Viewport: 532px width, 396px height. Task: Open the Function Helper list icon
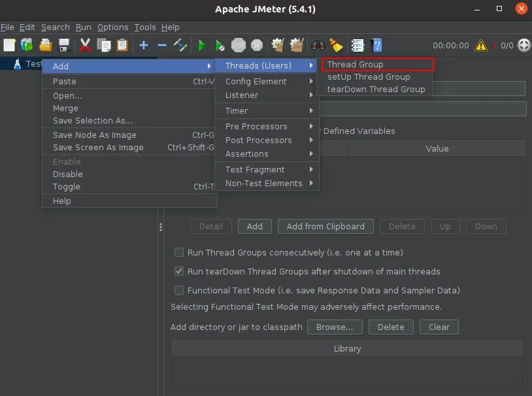[x=357, y=45]
